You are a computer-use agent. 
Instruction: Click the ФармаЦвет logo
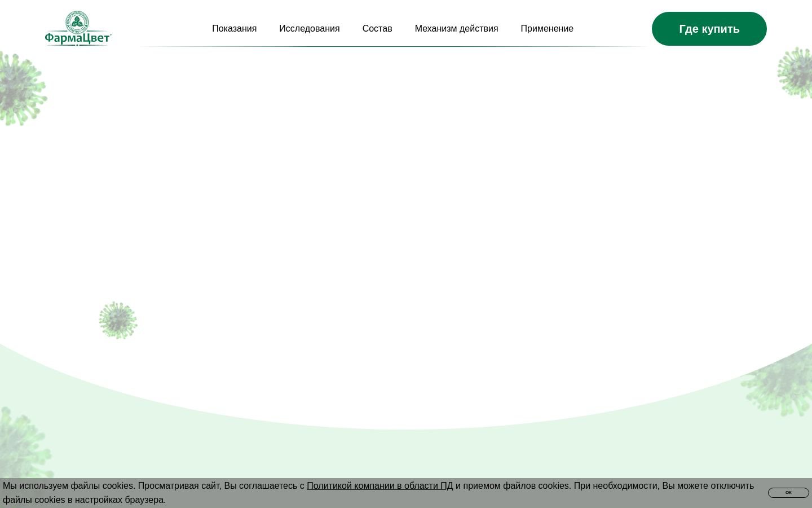pos(78,28)
